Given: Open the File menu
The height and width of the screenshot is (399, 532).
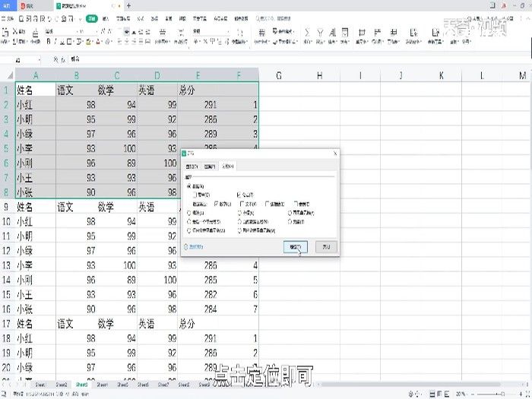Looking at the screenshot, I should pos(8,19).
